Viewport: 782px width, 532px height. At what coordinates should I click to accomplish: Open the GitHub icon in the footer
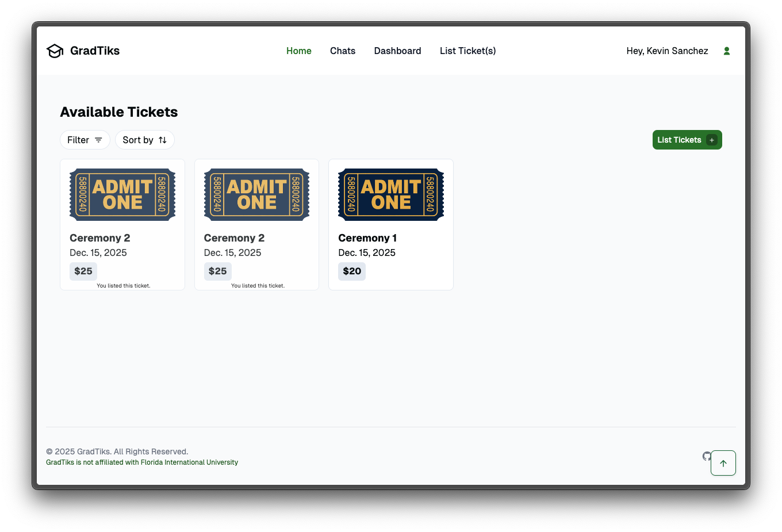[707, 456]
